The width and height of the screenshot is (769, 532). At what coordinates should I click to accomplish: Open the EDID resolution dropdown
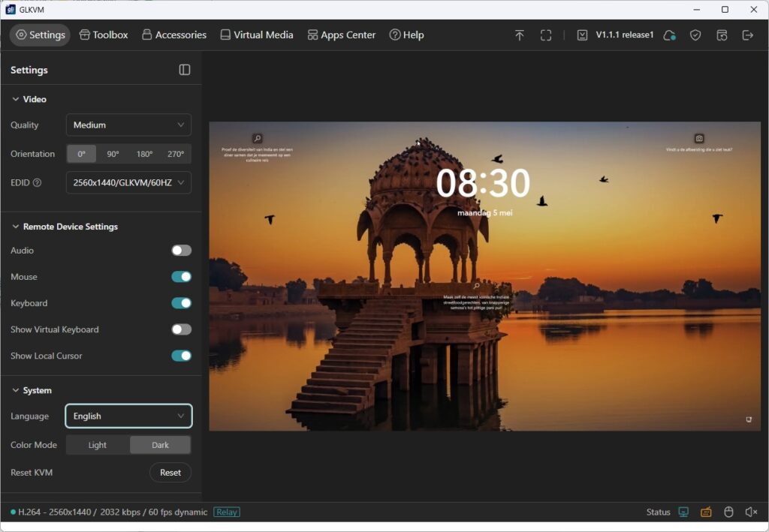(x=128, y=182)
